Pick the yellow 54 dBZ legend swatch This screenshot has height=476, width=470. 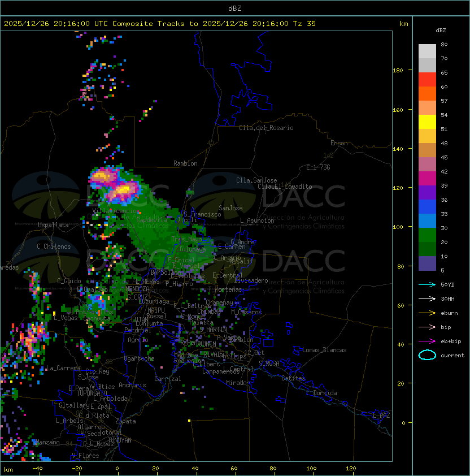point(427,122)
